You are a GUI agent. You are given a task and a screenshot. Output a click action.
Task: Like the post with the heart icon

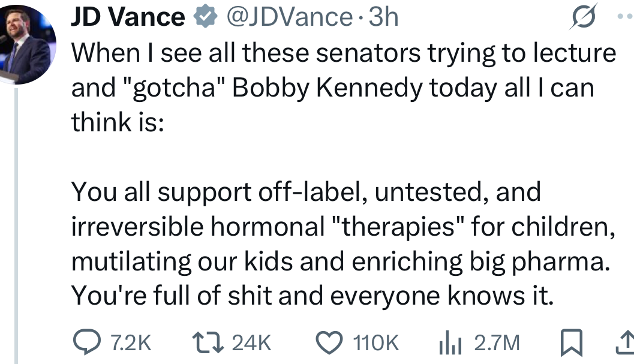[328, 342]
